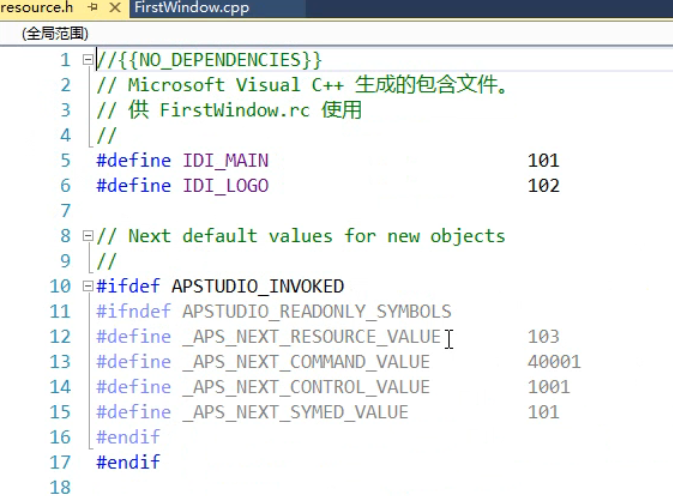The height and width of the screenshot is (501, 673).
Task: Click value 101 on the IDI_MAIN line
Action: tap(543, 160)
